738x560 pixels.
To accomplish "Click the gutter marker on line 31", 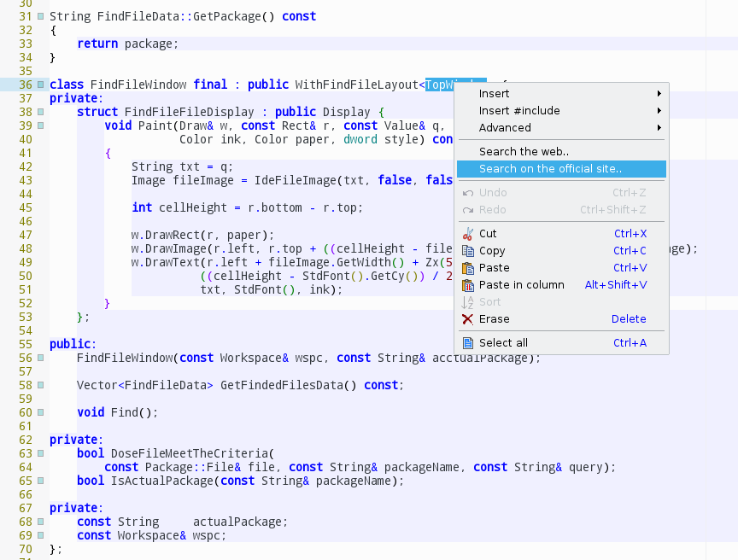I will pyautogui.click(x=40, y=16).
